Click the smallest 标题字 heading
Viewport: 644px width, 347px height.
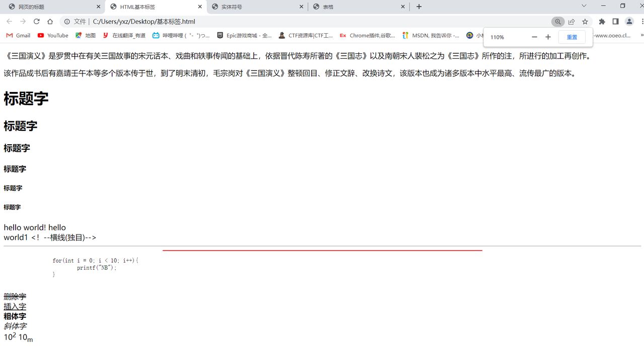(x=12, y=207)
